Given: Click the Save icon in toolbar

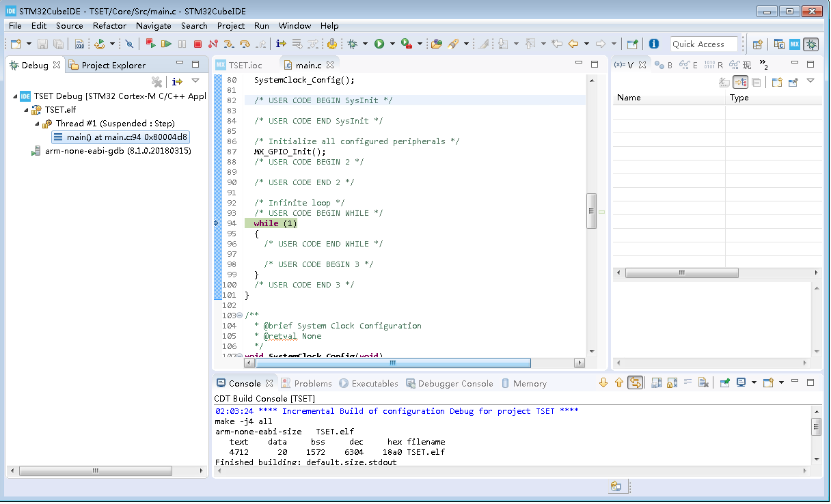Looking at the screenshot, I should coord(42,44).
